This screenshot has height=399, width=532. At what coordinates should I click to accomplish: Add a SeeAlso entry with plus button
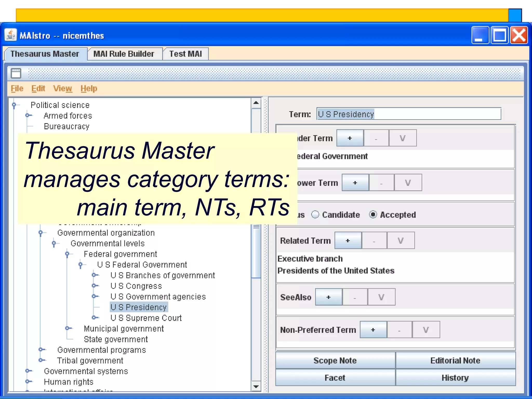click(329, 297)
